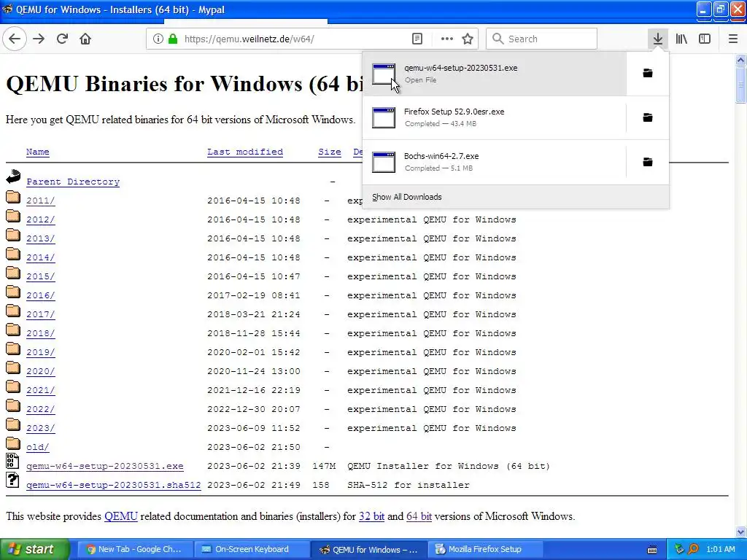Open the browser home page
Image resolution: width=747 pixels, height=560 pixels.
coord(85,39)
